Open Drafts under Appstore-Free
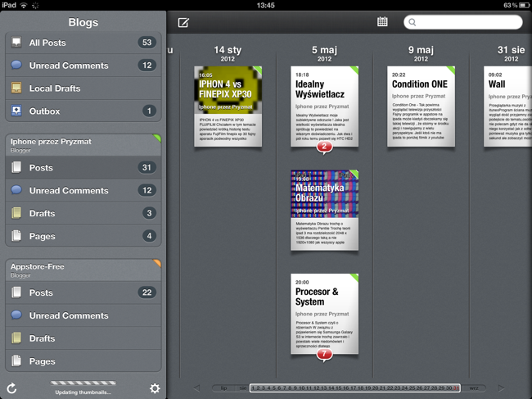The height and width of the screenshot is (399, 532). (83, 338)
